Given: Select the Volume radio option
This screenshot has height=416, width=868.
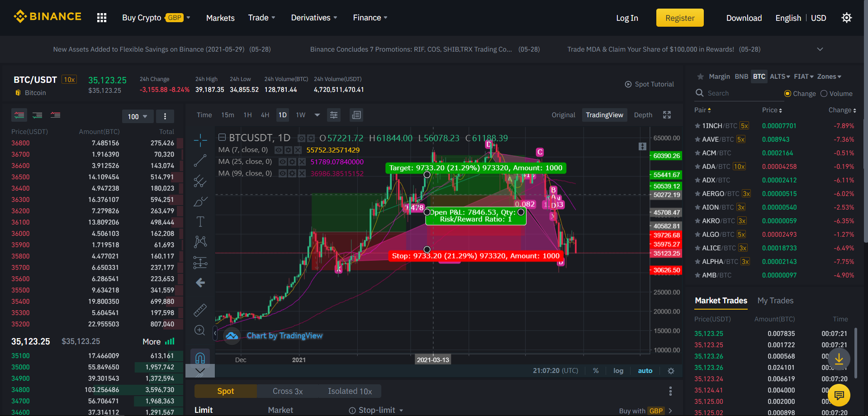Looking at the screenshot, I should pos(824,94).
